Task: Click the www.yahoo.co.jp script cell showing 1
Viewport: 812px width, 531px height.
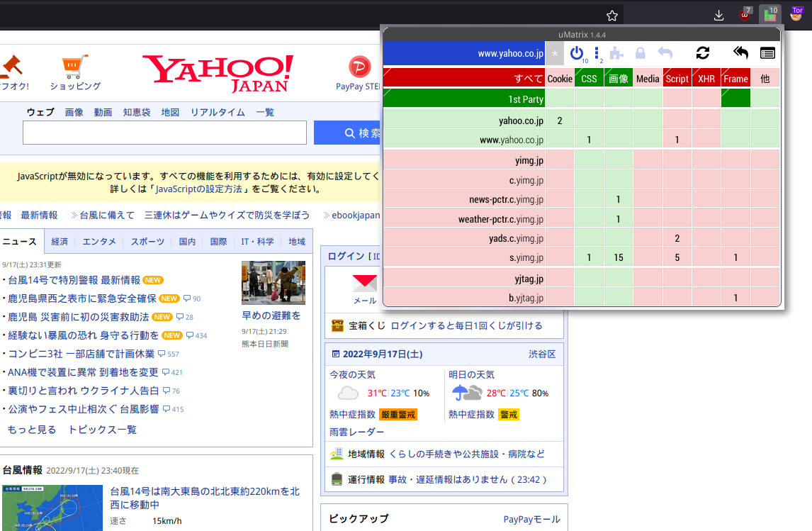Action: [x=677, y=140]
